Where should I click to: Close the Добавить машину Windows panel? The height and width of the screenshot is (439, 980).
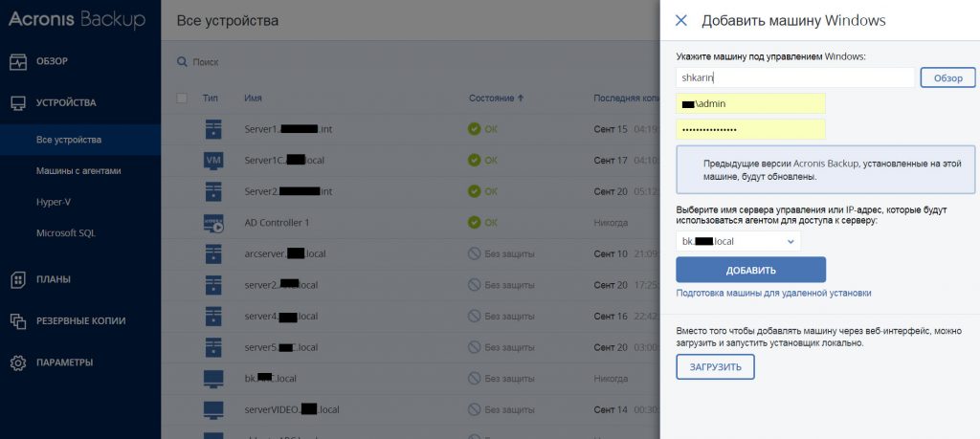[x=681, y=21]
